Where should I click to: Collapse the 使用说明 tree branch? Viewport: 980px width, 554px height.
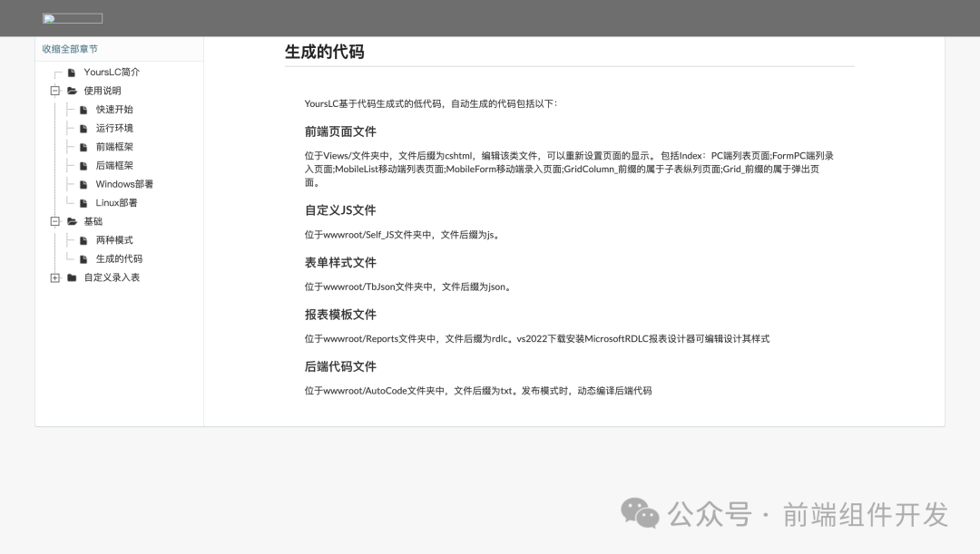tap(55, 91)
